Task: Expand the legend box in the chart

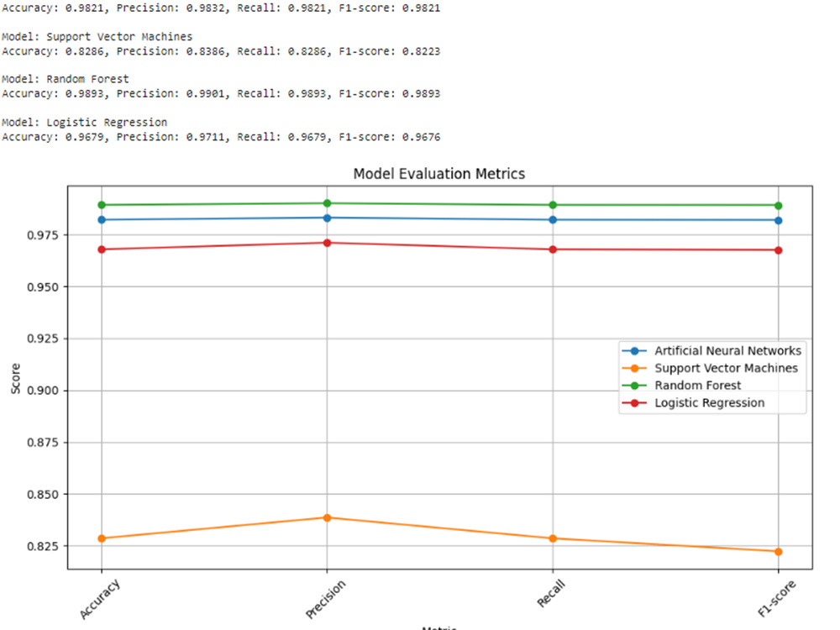Action: (711, 376)
